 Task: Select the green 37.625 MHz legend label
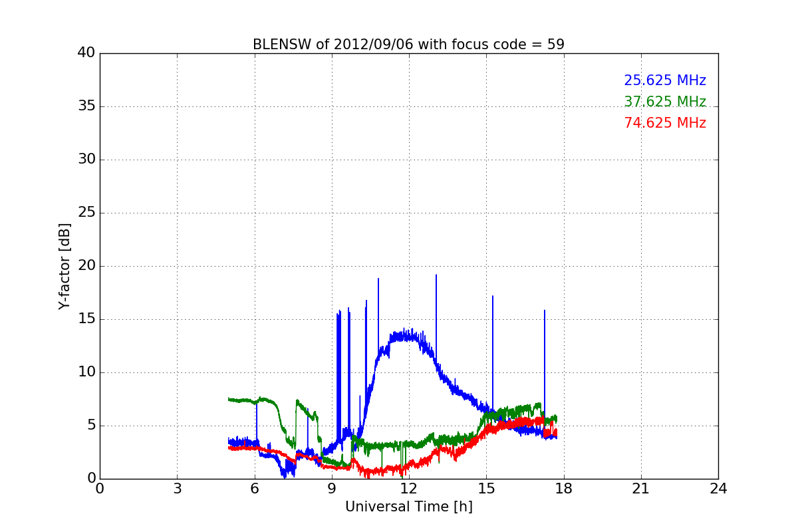pos(665,102)
